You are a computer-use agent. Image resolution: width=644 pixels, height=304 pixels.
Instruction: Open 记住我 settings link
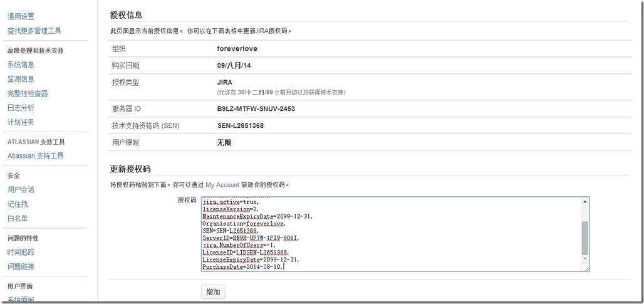pyautogui.click(x=18, y=204)
